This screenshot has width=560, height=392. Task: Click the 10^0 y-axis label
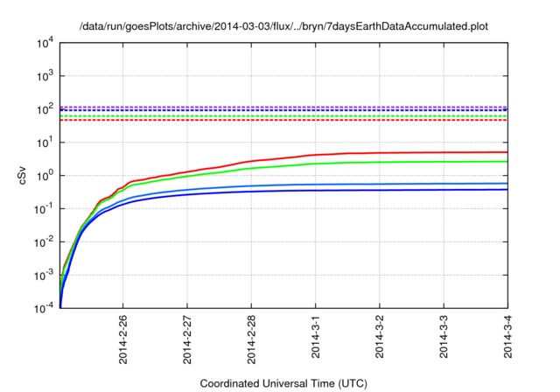[x=45, y=175]
